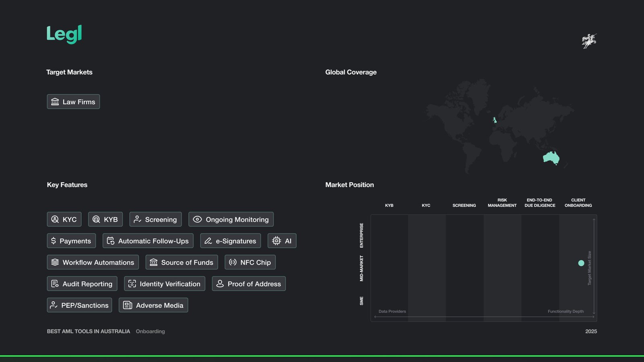Viewport: 644px width, 362px height.
Task: Select the Proof of Address label
Action: click(x=254, y=284)
